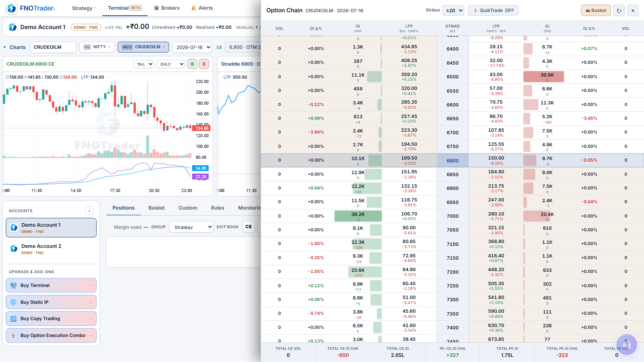644x362 pixels.
Task: Click the Buy Terminal monitor icon
Action: [14, 285]
